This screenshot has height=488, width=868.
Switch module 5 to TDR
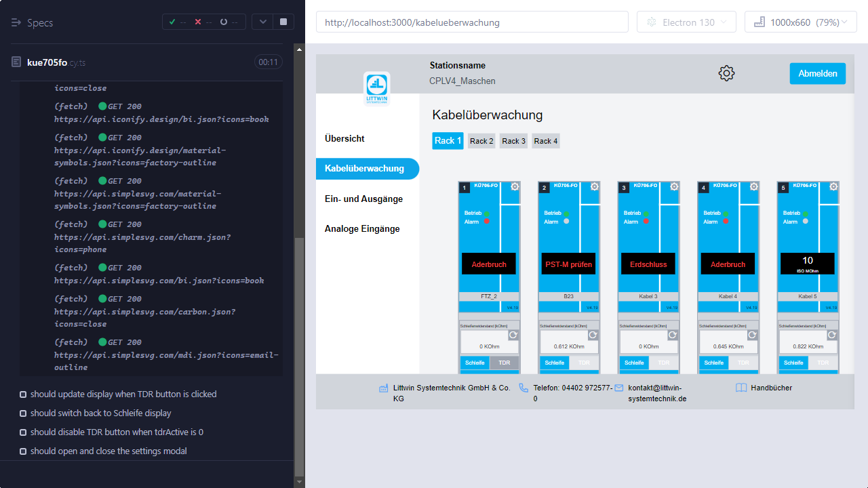pos(823,363)
